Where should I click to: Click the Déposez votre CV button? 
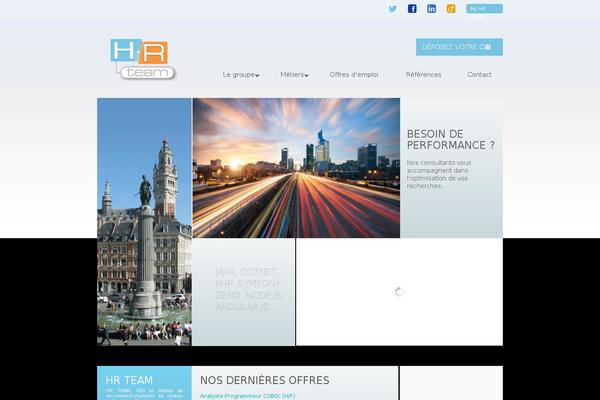[x=459, y=47]
